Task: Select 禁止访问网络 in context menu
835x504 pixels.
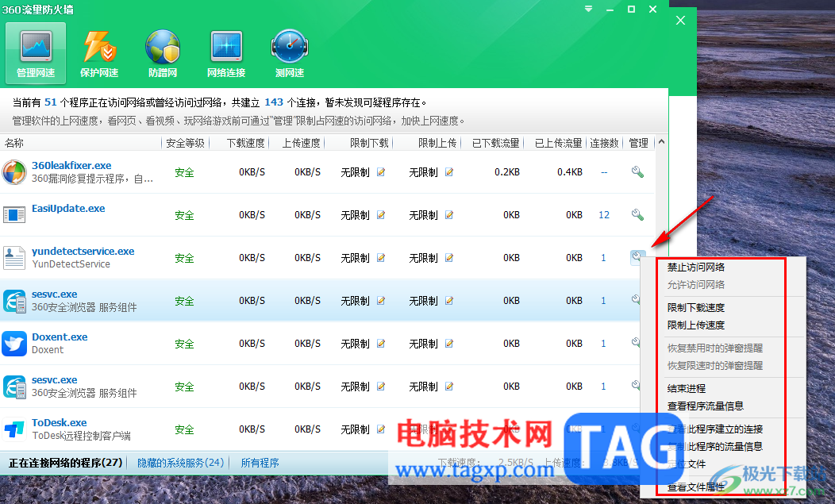Action: (695, 267)
